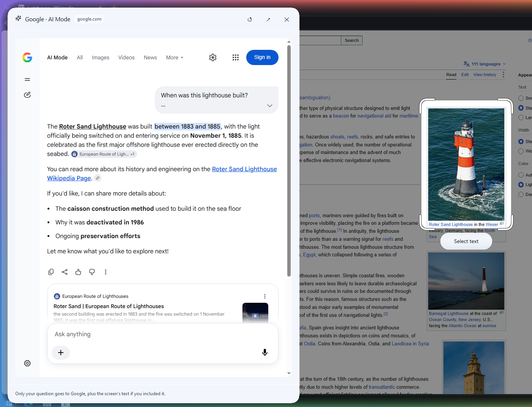The width and height of the screenshot is (532, 407).
Task: Click the scrollbar down arrow in AI panel
Action: point(289,373)
